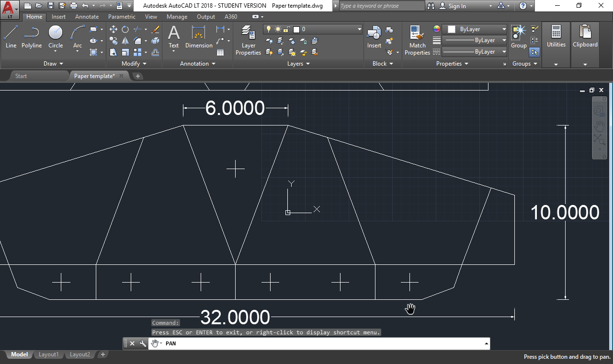Screen dimensions: 613x364
Task: Expand the Block panel
Action: click(x=383, y=64)
